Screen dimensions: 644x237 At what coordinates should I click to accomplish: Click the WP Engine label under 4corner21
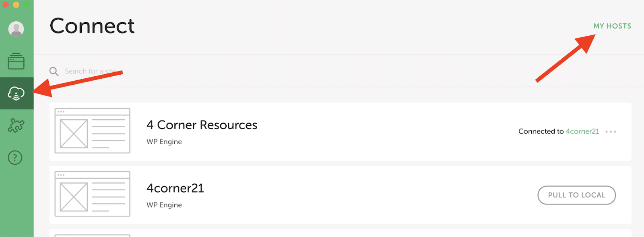click(163, 205)
